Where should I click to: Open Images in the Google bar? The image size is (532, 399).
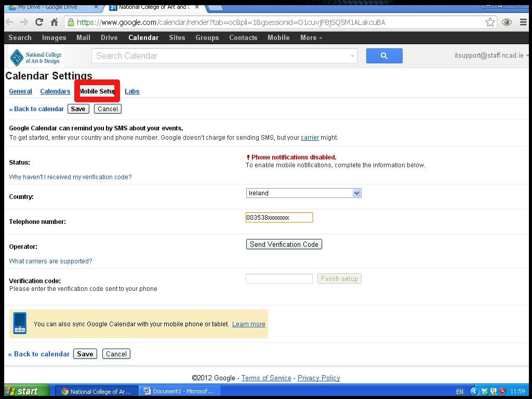(54, 37)
